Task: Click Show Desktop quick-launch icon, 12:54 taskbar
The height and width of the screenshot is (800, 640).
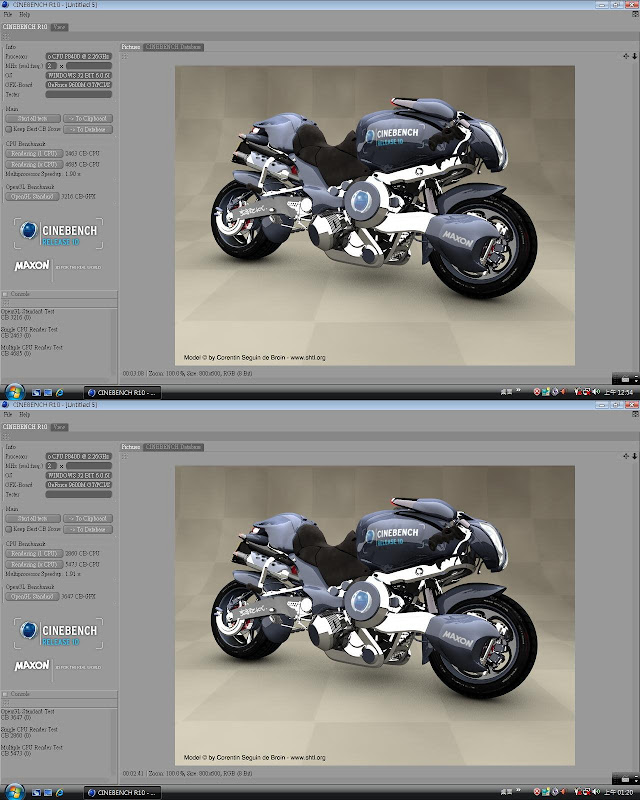Action: 36,392
